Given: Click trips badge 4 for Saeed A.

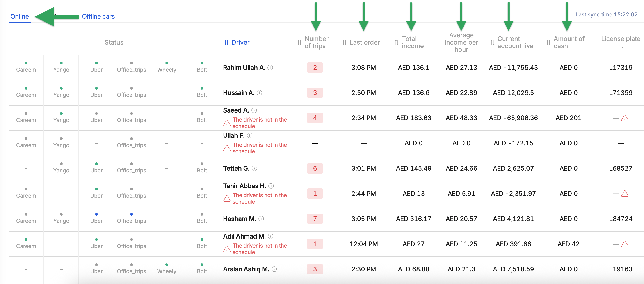Looking at the screenshot, I should pos(315,118).
